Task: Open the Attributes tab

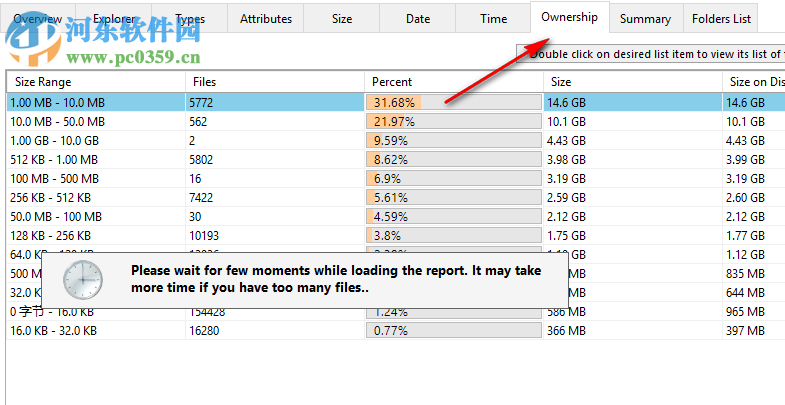Action: (x=266, y=19)
